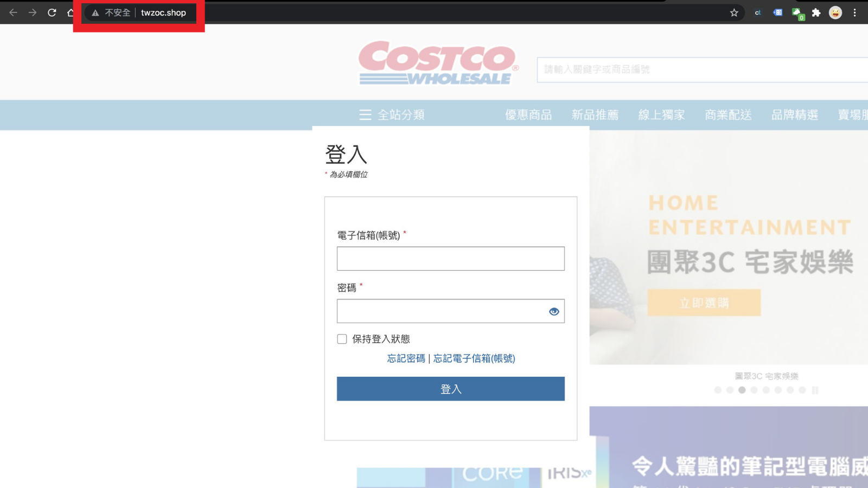Click the blue translate extension icon

[x=777, y=12]
